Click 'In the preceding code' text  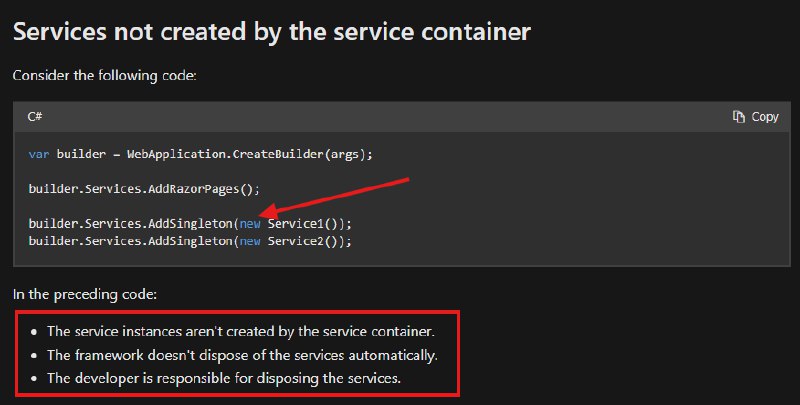pyautogui.click(x=85, y=294)
